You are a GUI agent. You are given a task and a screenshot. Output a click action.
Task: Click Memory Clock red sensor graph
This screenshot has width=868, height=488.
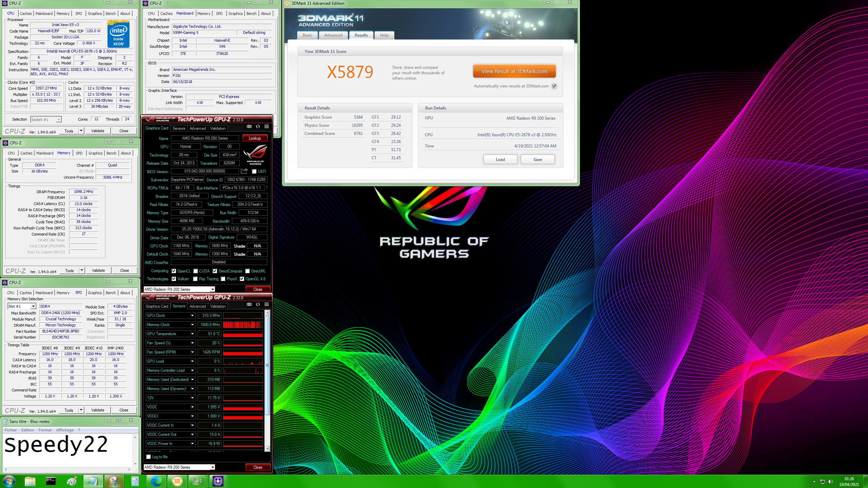coord(243,325)
